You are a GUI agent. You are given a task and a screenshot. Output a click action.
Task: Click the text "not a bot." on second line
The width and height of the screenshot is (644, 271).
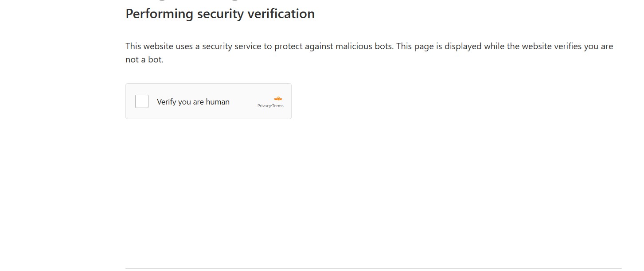pyautogui.click(x=144, y=59)
